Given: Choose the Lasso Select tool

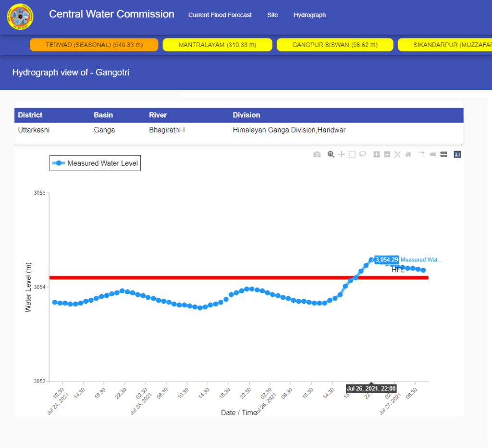Looking at the screenshot, I should click(363, 154).
